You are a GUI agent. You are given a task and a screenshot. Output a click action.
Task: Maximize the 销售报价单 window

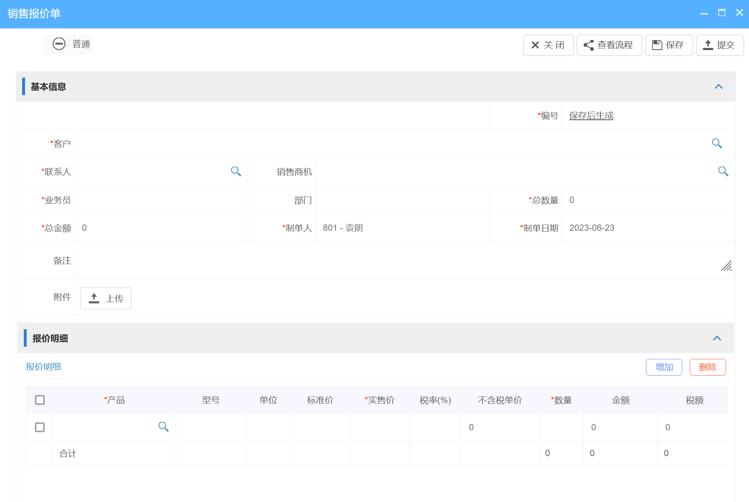722,13
